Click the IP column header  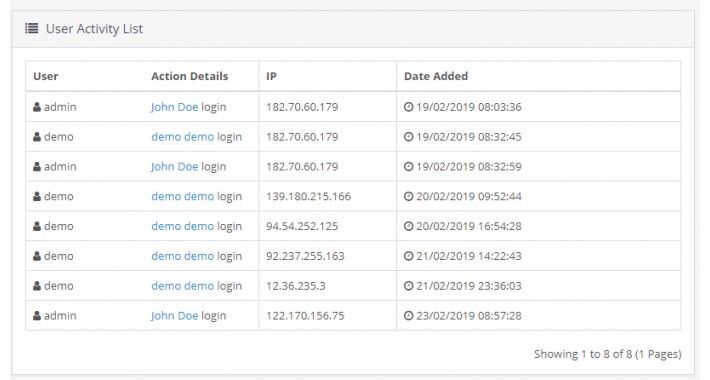271,76
